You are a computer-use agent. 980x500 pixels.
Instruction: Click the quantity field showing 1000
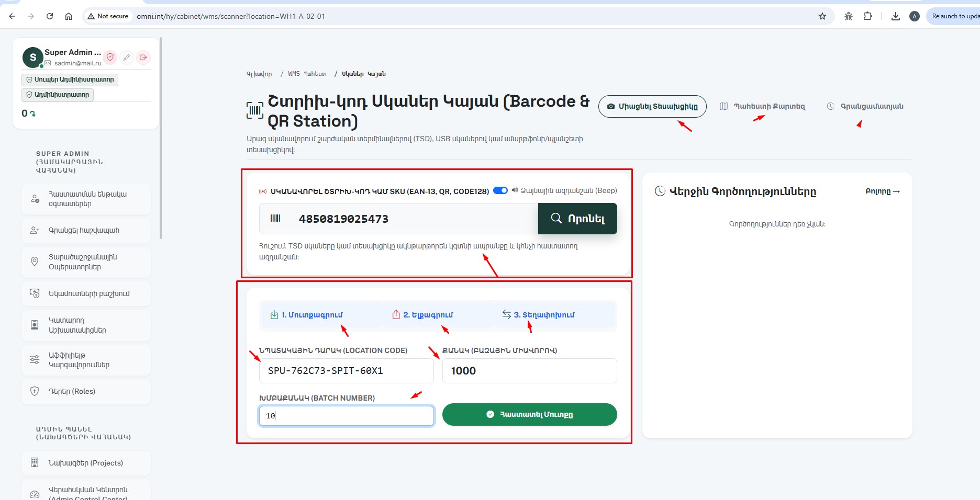(x=530, y=371)
